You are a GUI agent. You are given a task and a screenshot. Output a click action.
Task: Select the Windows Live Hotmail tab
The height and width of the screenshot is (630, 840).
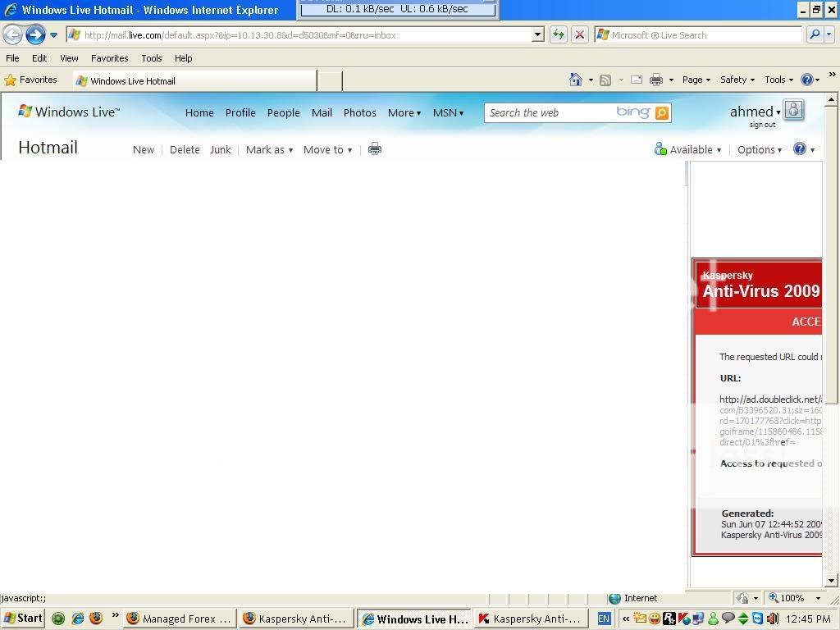point(195,81)
